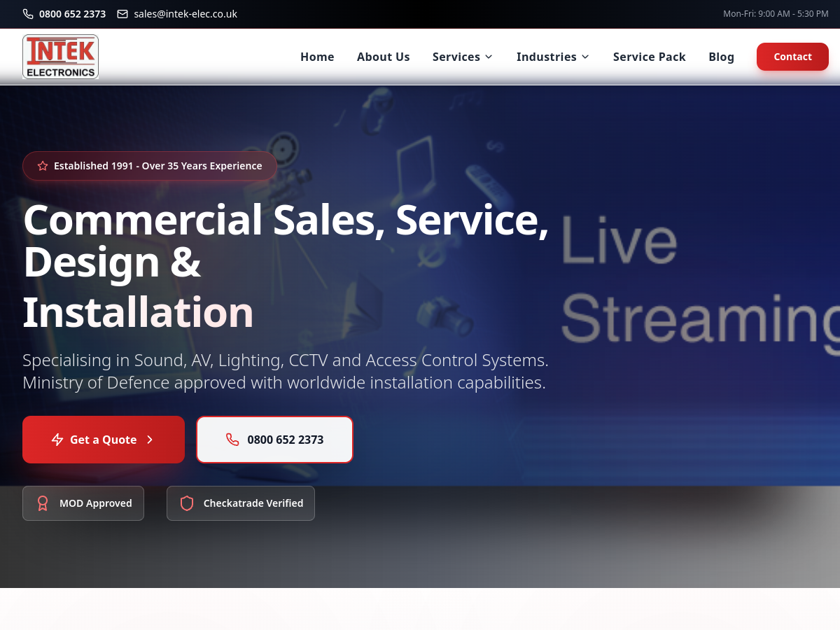This screenshot has height=630, width=840.
Task: Call 0800 652 2373 from top bar
Action: (73, 14)
